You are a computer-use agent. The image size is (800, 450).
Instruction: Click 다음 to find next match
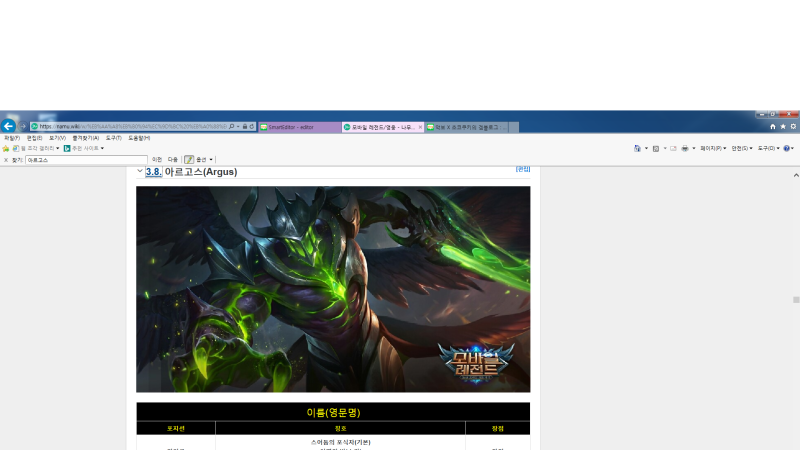click(x=173, y=160)
